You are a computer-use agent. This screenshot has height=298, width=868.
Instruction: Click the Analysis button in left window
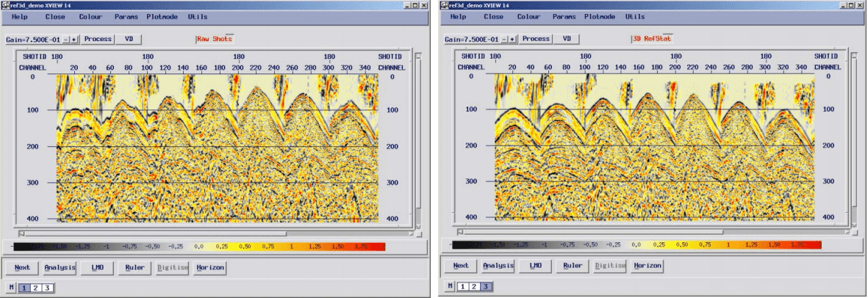point(60,267)
